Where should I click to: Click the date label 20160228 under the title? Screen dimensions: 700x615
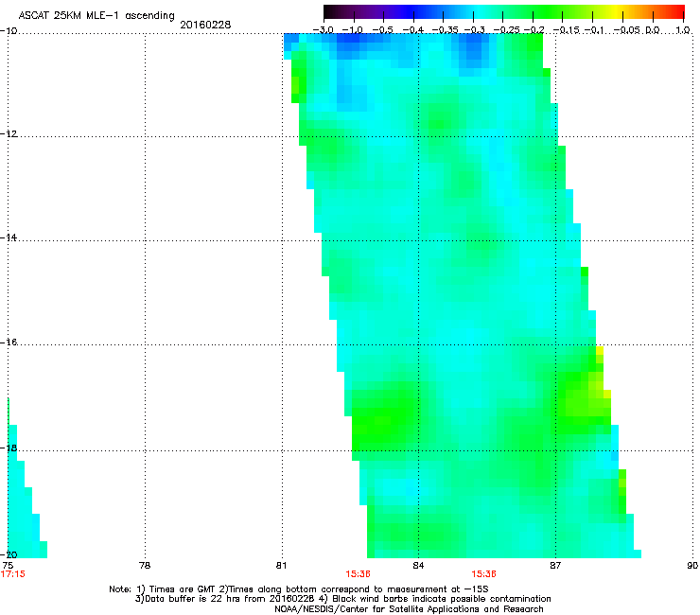(x=205, y=25)
